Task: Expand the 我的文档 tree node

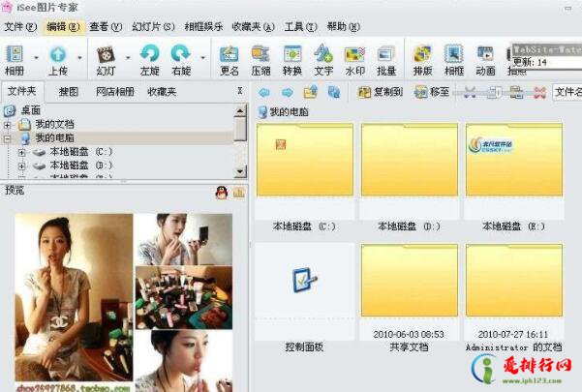Action: (x=9, y=125)
